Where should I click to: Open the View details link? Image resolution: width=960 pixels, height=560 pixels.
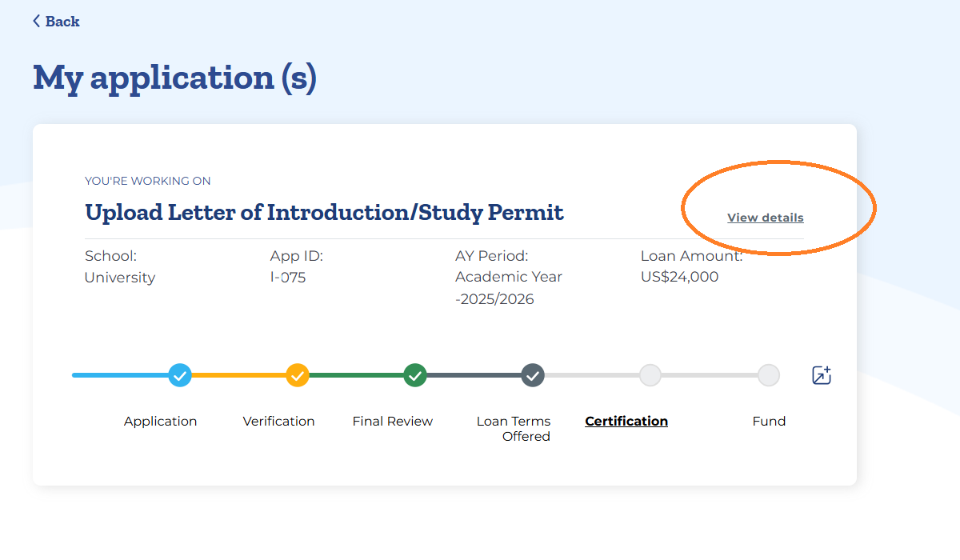click(x=765, y=217)
